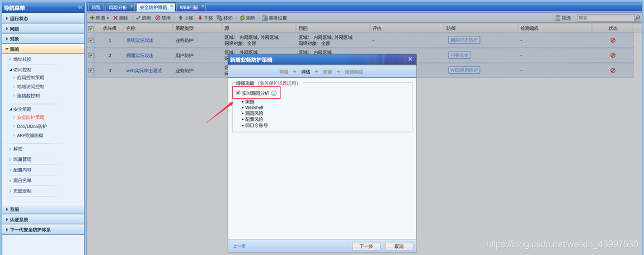The image size is (644, 255).
Task: Expand the 网络 menu section
Action: click(43, 29)
